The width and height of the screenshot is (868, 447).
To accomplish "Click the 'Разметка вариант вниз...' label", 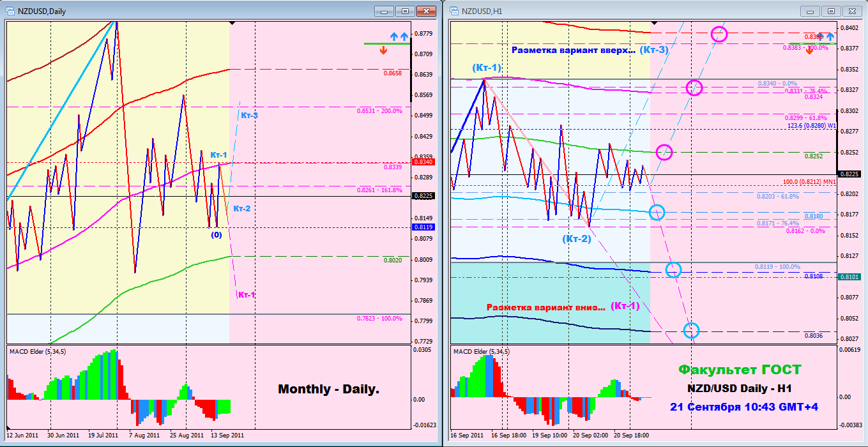I will (x=546, y=307).
